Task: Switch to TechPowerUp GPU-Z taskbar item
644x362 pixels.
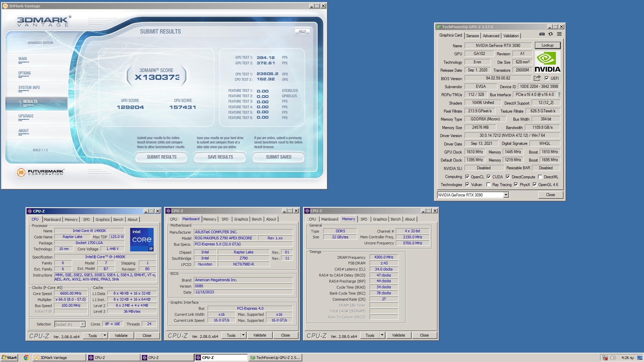Action: [x=275, y=358]
